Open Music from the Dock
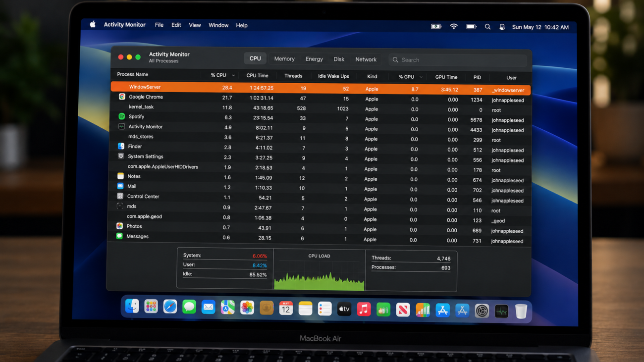The height and width of the screenshot is (362, 644). [364, 310]
